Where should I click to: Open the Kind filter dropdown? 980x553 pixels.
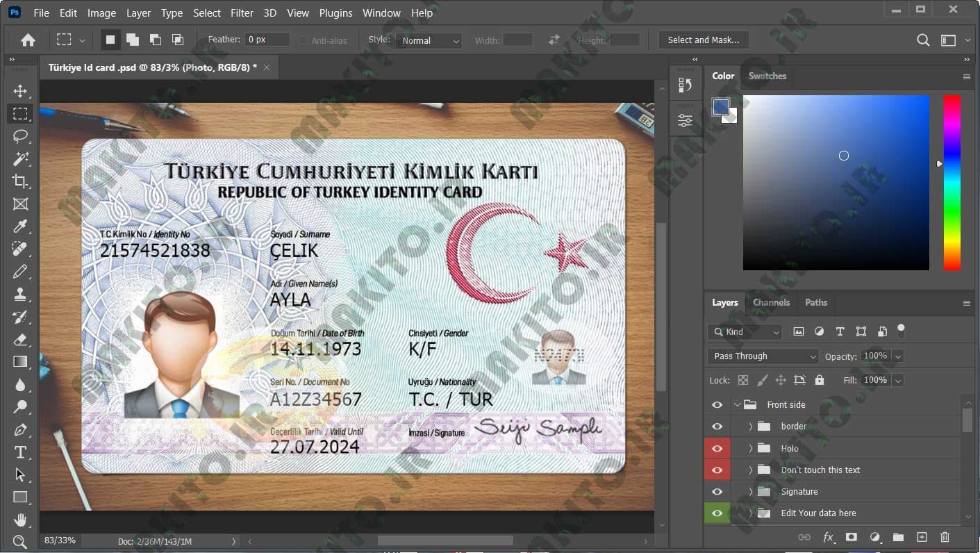745,332
